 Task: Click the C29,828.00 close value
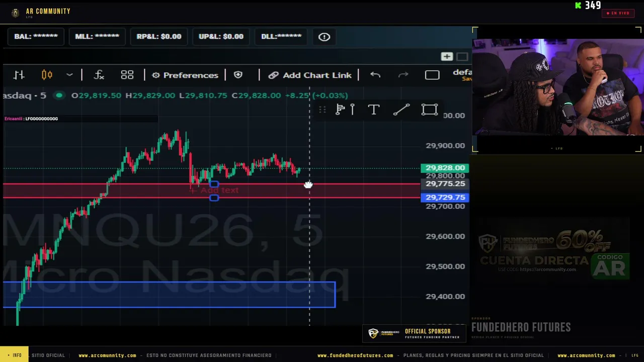pyautogui.click(x=256, y=96)
